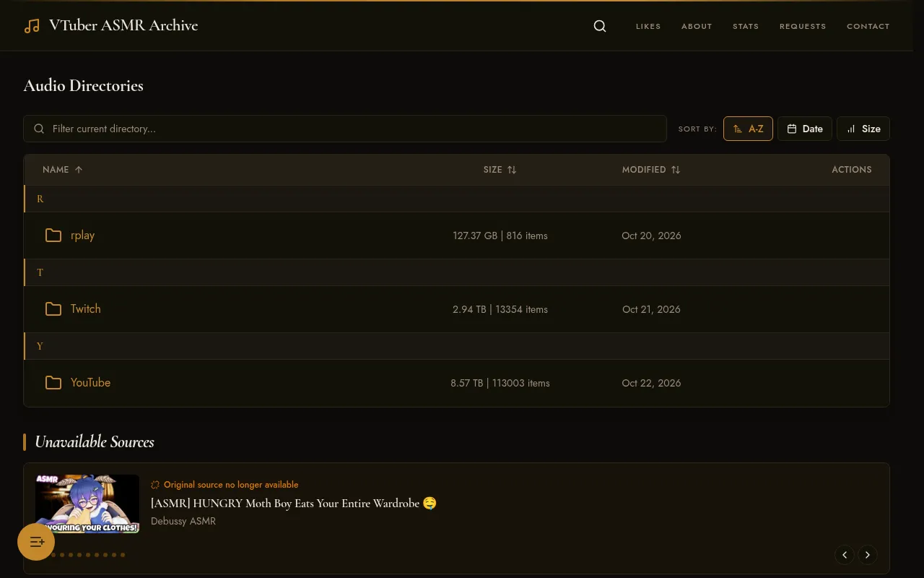
Task: Click the ACTIONS column header
Action: (x=852, y=170)
